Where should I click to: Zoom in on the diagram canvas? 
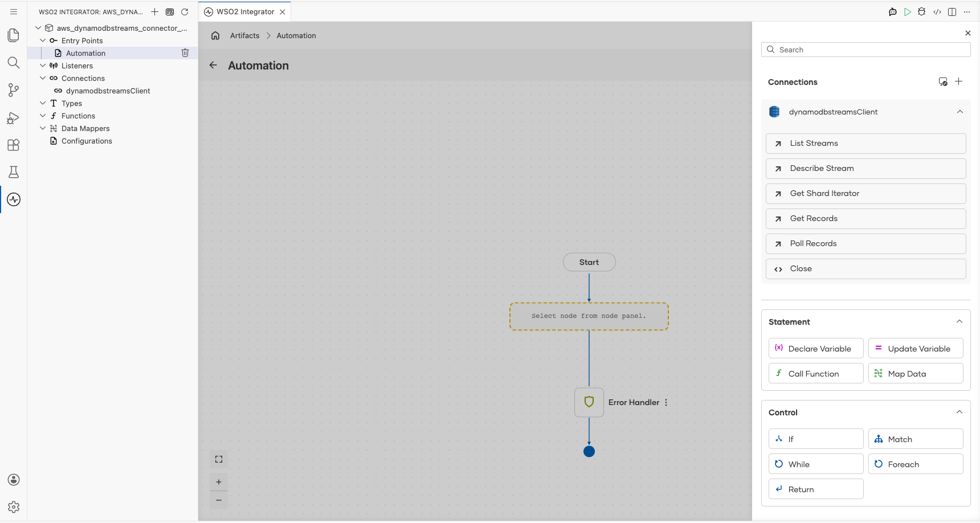(x=219, y=482)
